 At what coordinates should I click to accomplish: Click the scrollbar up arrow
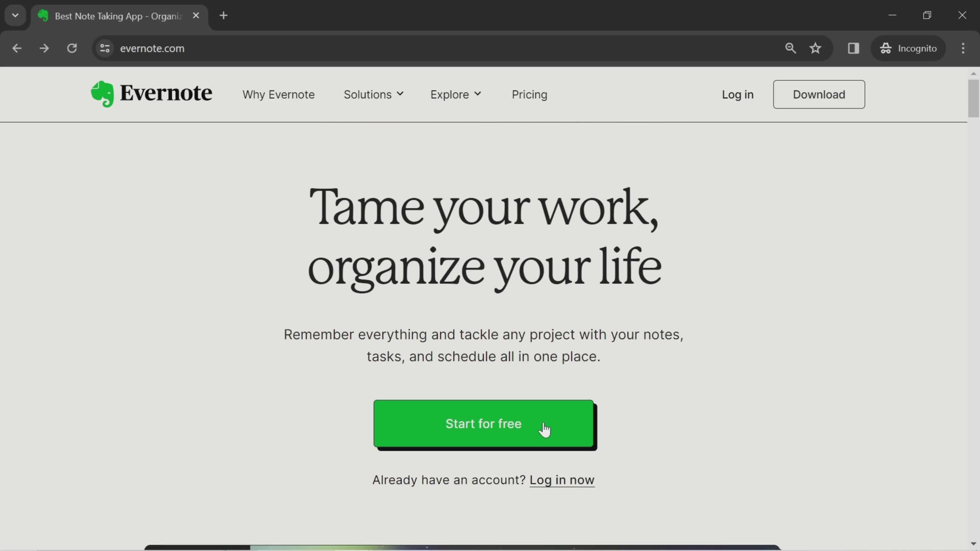tap(973, 73)
